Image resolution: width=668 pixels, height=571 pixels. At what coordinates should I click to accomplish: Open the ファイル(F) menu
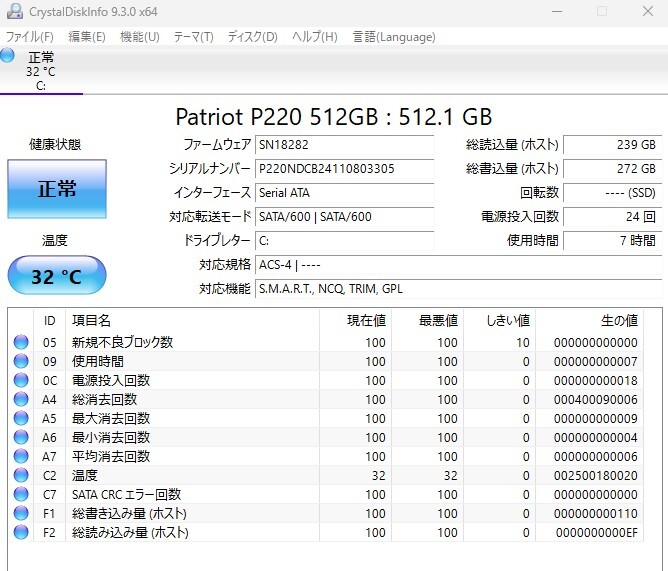30,37
